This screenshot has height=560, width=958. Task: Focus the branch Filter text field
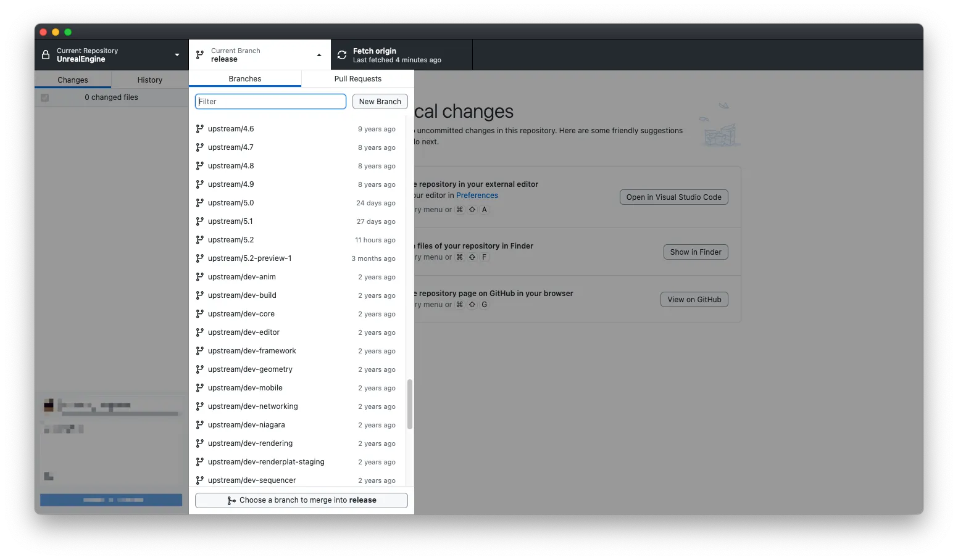tap(270, 102)
